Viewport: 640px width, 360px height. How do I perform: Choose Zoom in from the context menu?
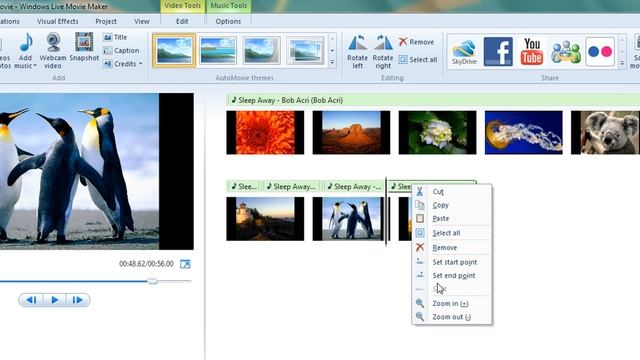pyautogui.click(x=451, y=303)
